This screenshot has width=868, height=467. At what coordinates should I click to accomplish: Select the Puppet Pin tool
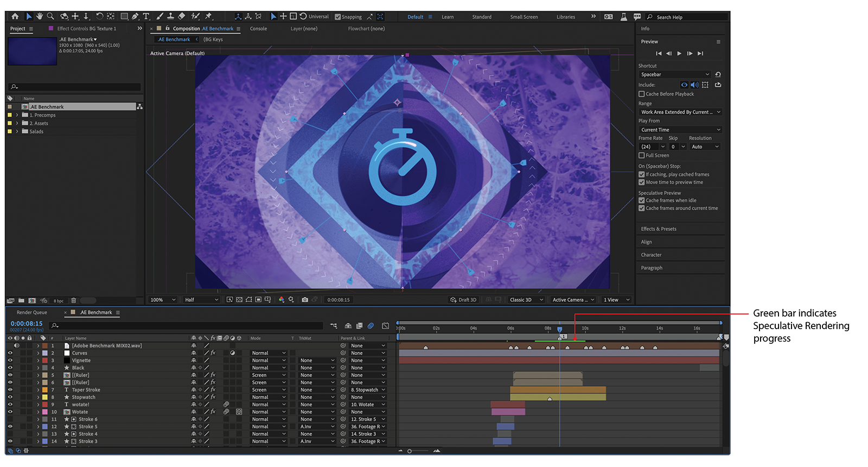click(208, 16)
